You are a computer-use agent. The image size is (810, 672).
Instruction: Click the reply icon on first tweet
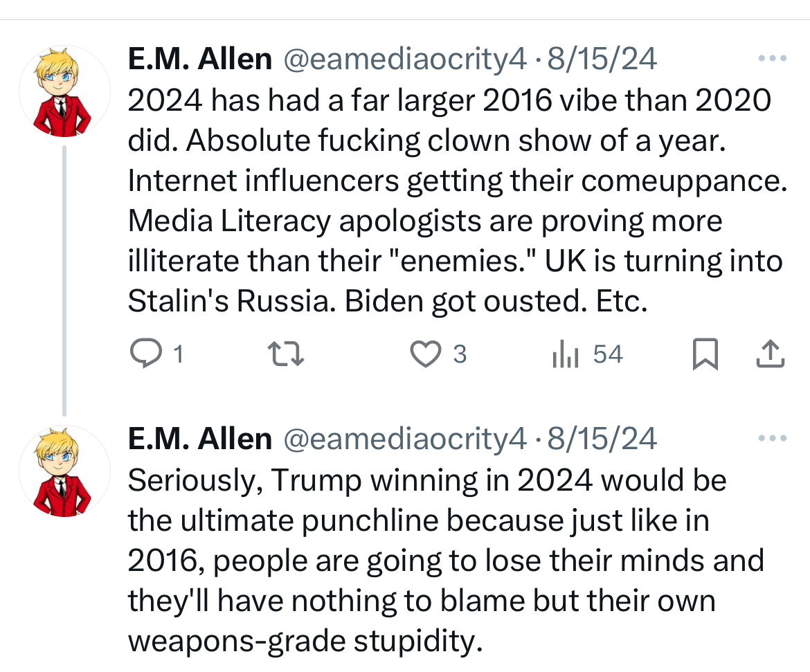click(x=145, y=354)
